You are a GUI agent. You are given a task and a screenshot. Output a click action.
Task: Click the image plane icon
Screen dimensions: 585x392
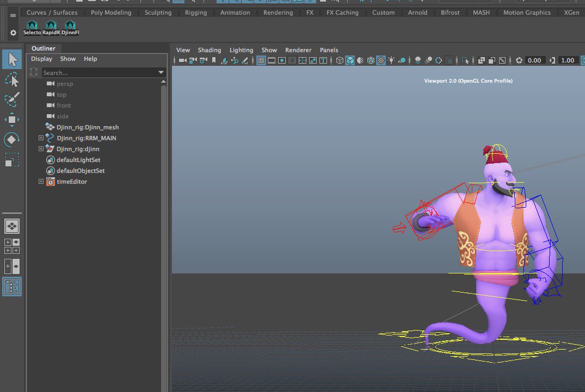[x=224, y=60]
